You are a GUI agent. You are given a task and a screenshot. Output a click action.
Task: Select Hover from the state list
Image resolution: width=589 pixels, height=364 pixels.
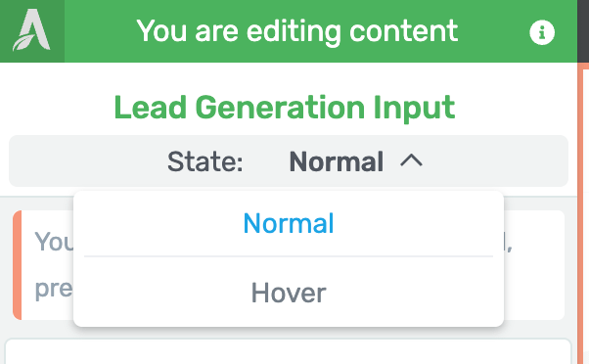pyautogui.click(x=289, y=293)
